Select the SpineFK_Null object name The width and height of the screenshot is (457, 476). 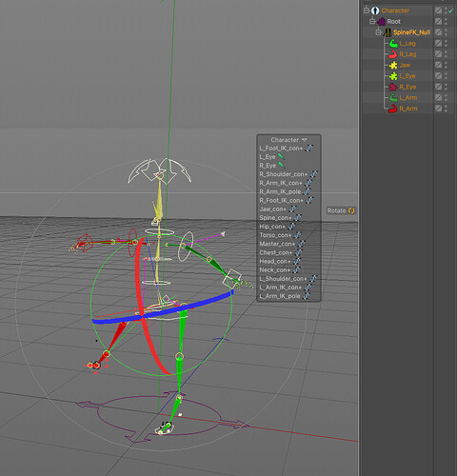pyautogui.click(x=411, y=32)
